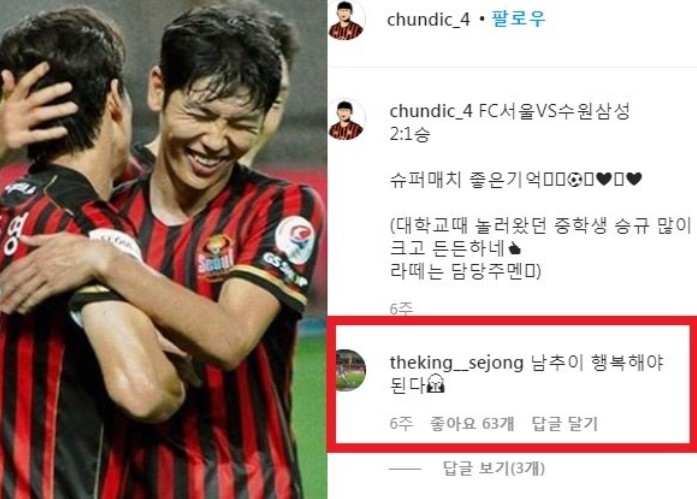Expand replies with 답글 보기(3개)
The image size is (697, 499).
(493, 468)
